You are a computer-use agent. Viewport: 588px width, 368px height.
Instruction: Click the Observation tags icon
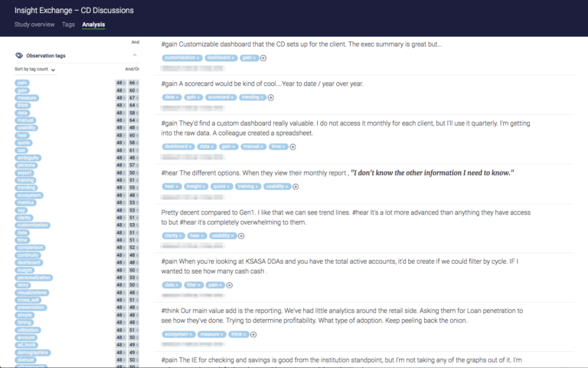tap(19, 56)
